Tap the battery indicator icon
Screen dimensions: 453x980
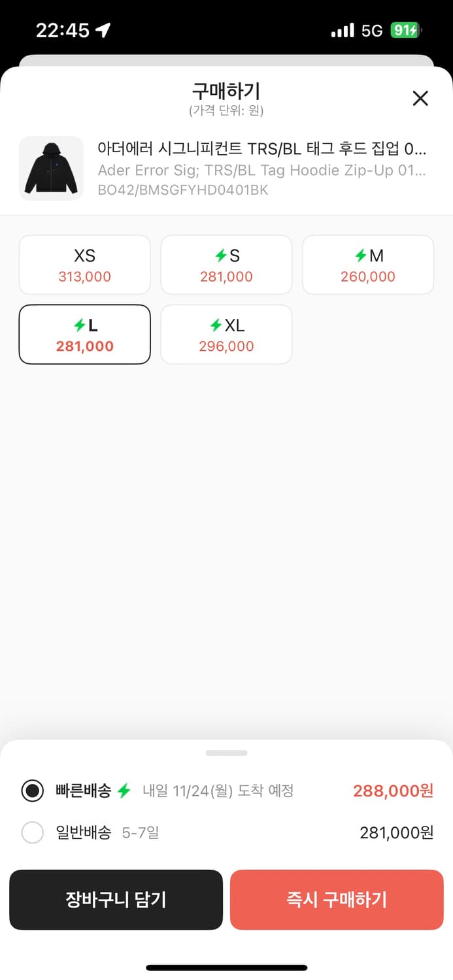coord(405,30)
